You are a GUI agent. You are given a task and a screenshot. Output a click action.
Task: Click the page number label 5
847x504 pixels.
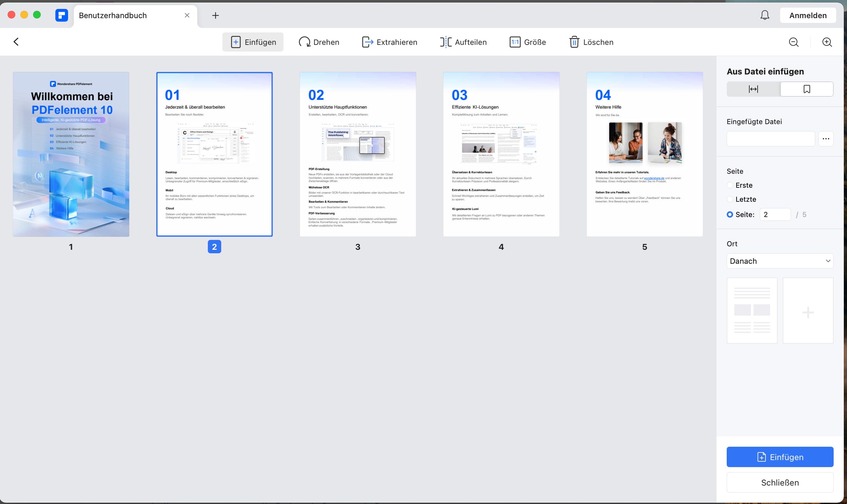point(645,247)
